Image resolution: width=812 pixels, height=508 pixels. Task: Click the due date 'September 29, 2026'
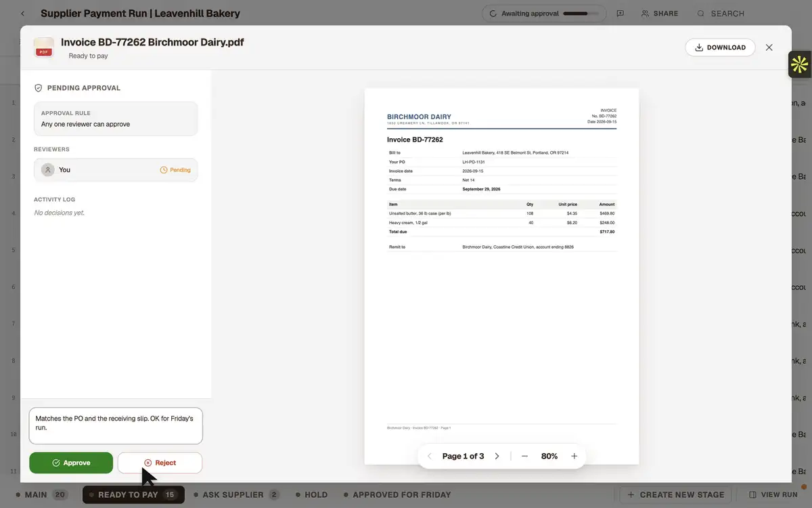[x=481, y=189]
